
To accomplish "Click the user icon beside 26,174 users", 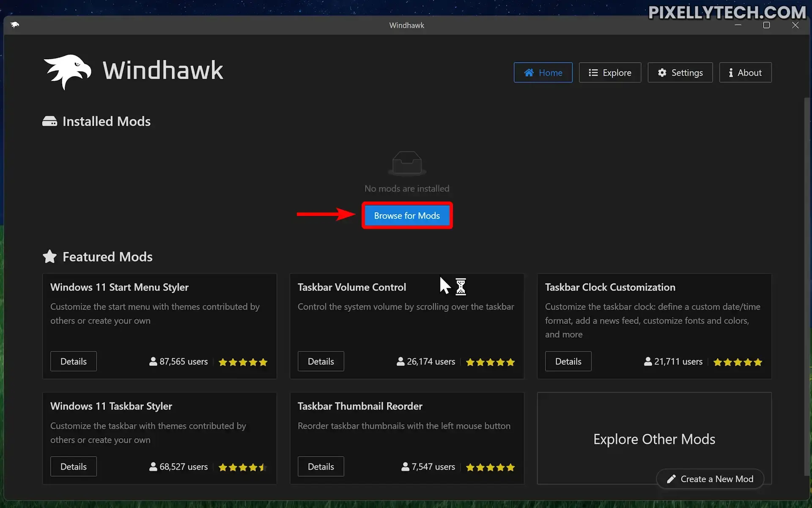I will [401, 362].
